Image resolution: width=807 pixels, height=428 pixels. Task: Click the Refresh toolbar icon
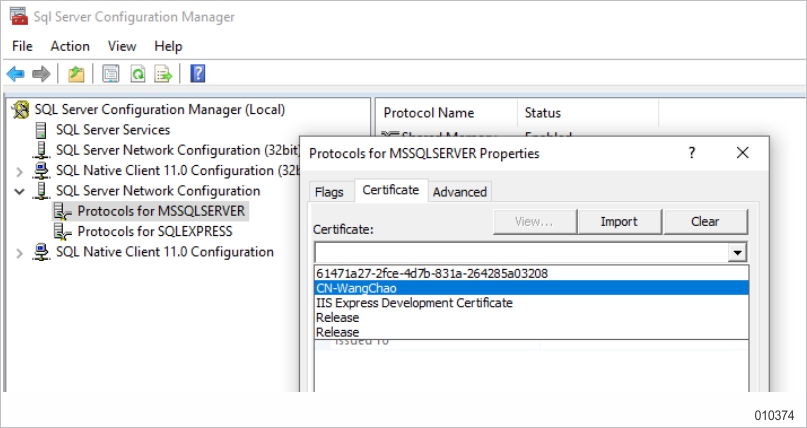pyautogui.click(x=137, y=74)
